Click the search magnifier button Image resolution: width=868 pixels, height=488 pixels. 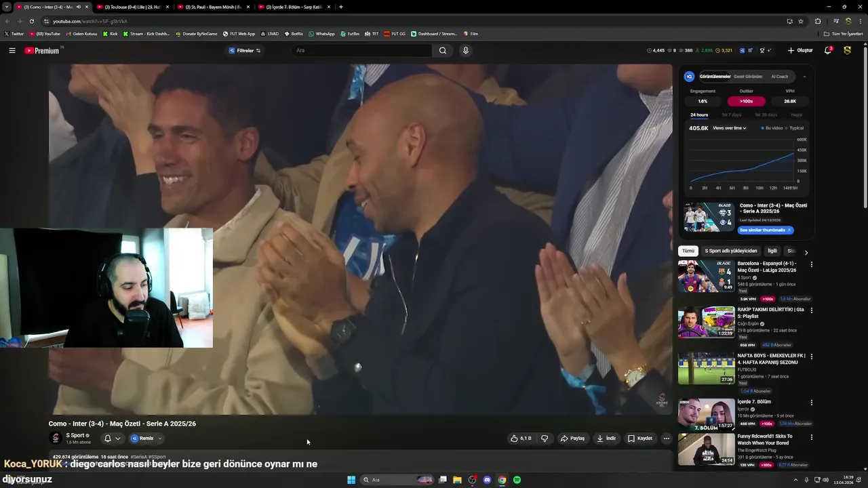pyautogui.click(x=443, y=50)
